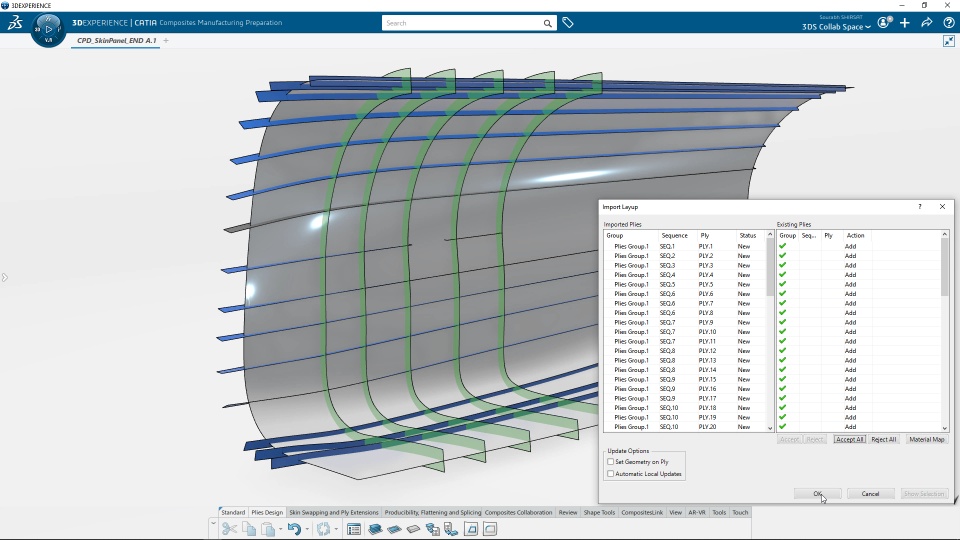Screen dimensions: 960x540
Task: Click the green checkmark in PLY.10 row
Action: (782, 332)
